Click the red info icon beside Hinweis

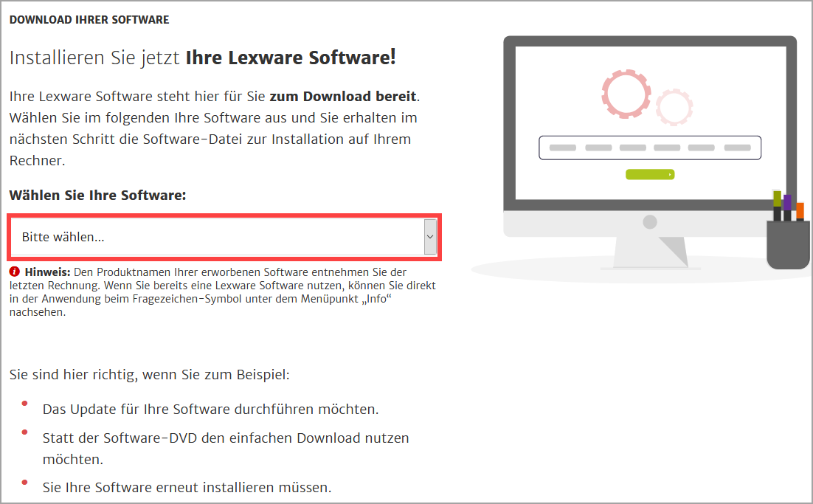tap(15, 272)
